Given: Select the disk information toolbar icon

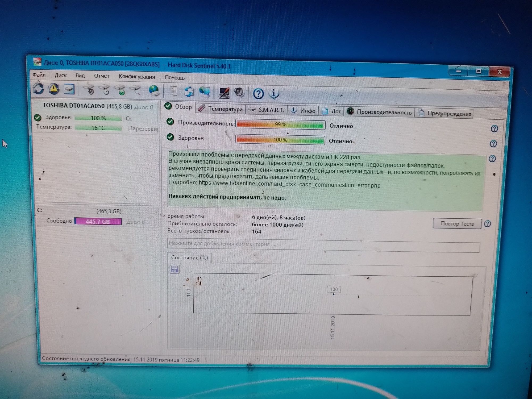Looking at the screenshot, I should 69,89.
